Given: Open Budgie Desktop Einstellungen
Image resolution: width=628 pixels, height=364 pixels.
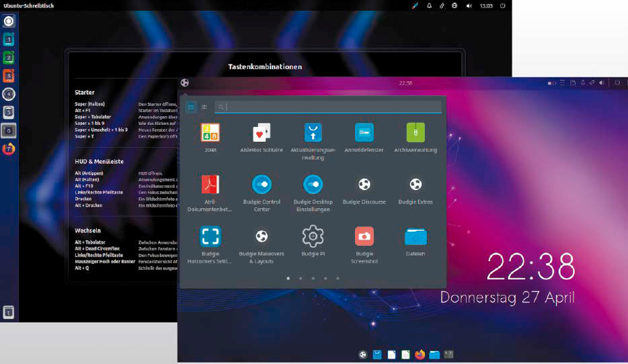Looking at the screenshot, I should pyautogui.click(x=313, y=193).
